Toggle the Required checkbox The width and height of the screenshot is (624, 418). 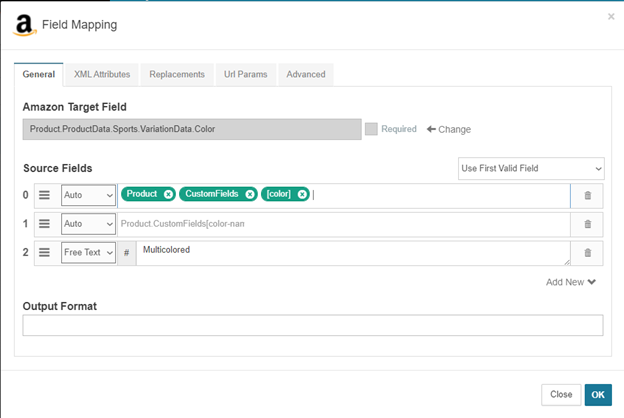[371, 129]
